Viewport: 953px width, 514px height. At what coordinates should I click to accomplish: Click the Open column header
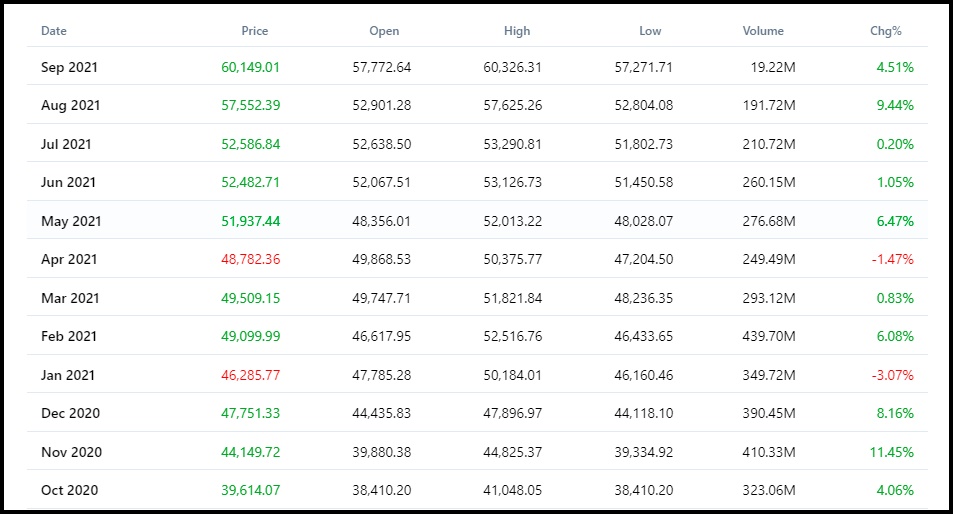(384, 31)
